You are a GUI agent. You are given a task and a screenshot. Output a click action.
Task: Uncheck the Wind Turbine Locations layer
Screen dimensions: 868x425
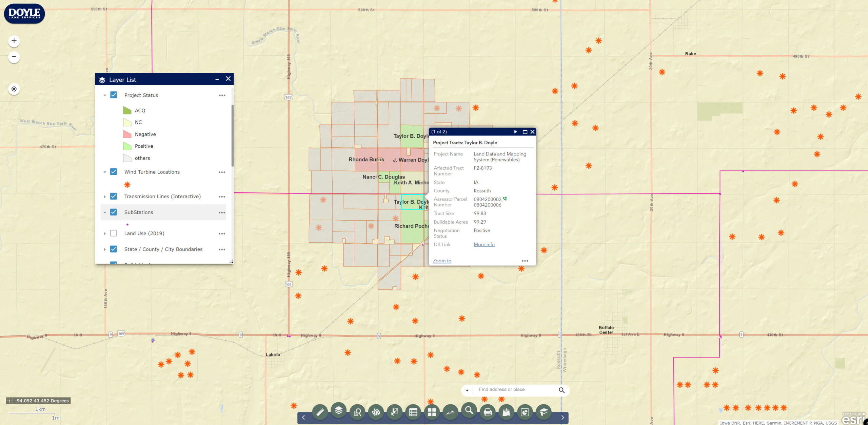(x=114, y=172)
